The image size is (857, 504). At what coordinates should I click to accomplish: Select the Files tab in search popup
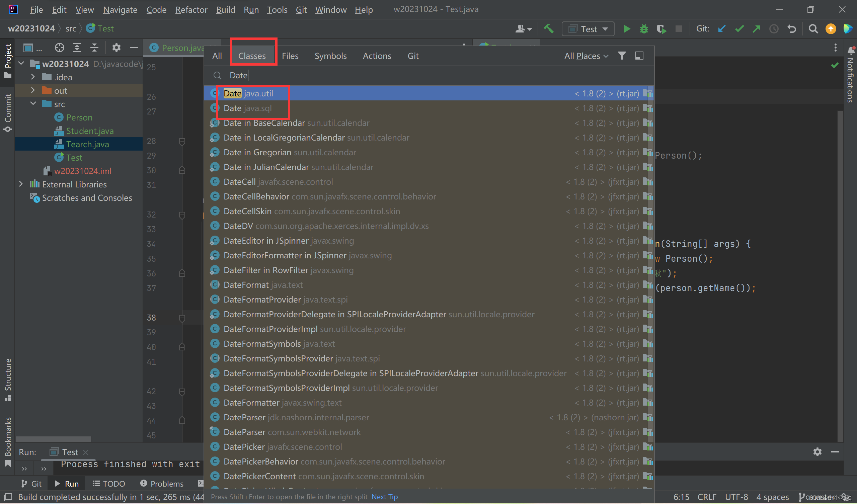pos(290,56)
